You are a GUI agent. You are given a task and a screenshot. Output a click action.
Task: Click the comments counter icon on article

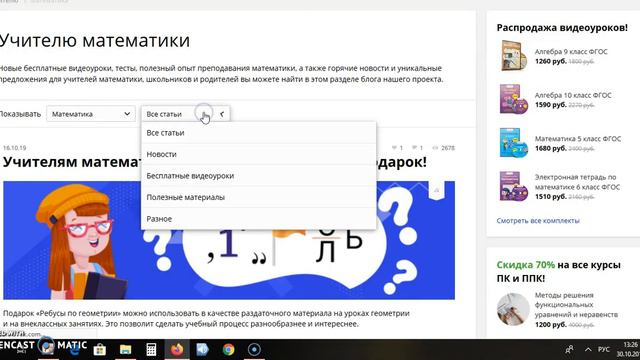(x=418, y=148)
